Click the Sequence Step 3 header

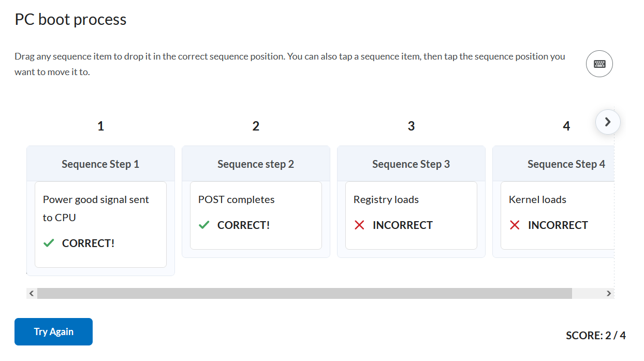(x=411, y=164)
